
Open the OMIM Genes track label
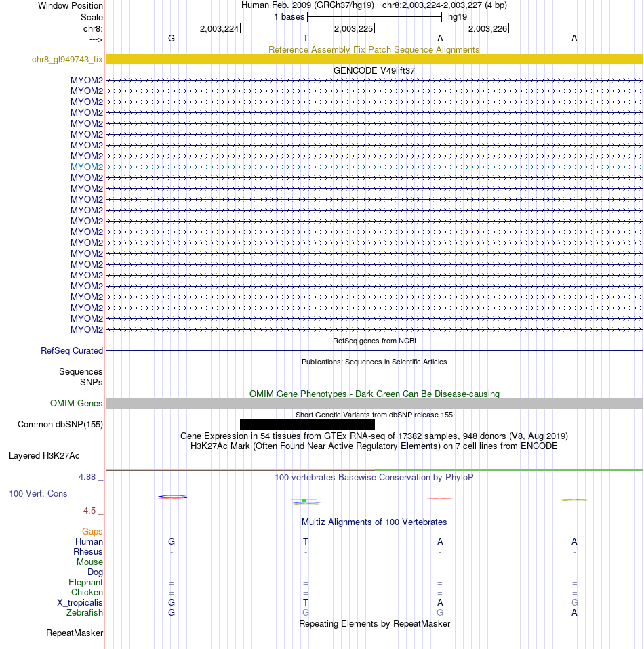[x=76, y=403]
